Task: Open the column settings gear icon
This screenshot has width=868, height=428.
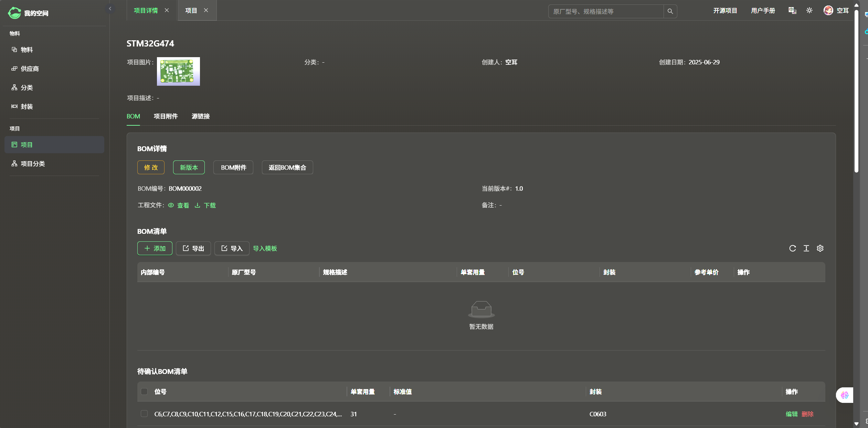Action: (x=820, y=248)
